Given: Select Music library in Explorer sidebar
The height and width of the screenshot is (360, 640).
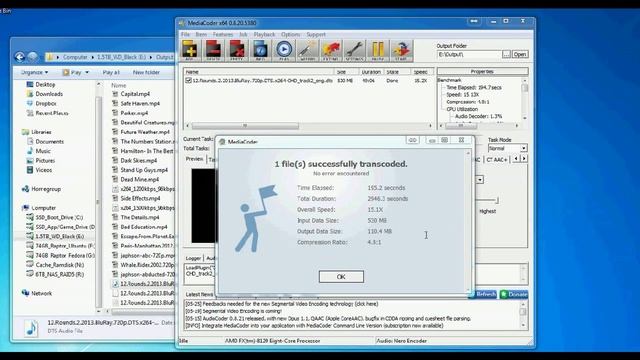Looking at the screenshot, I should (43, 151).
